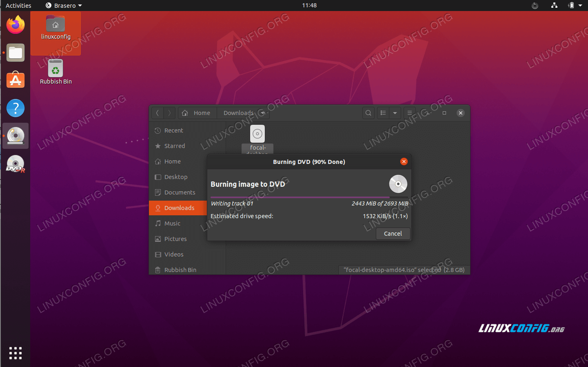
Task: Open the clock and calendar panel
Action: point(309,5)
